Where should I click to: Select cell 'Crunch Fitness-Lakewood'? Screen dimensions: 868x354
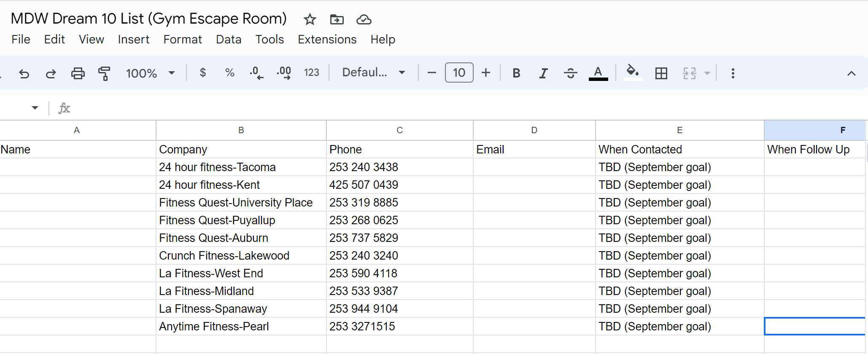[241, 256]
